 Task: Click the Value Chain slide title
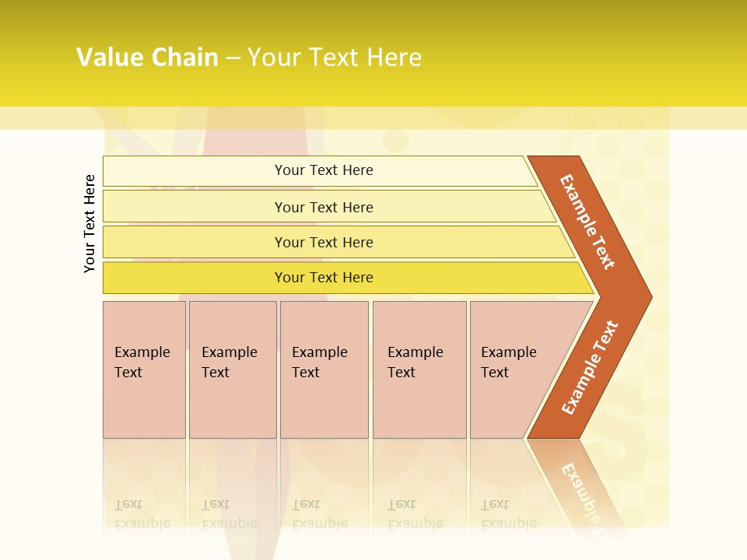tap(147, 58)
